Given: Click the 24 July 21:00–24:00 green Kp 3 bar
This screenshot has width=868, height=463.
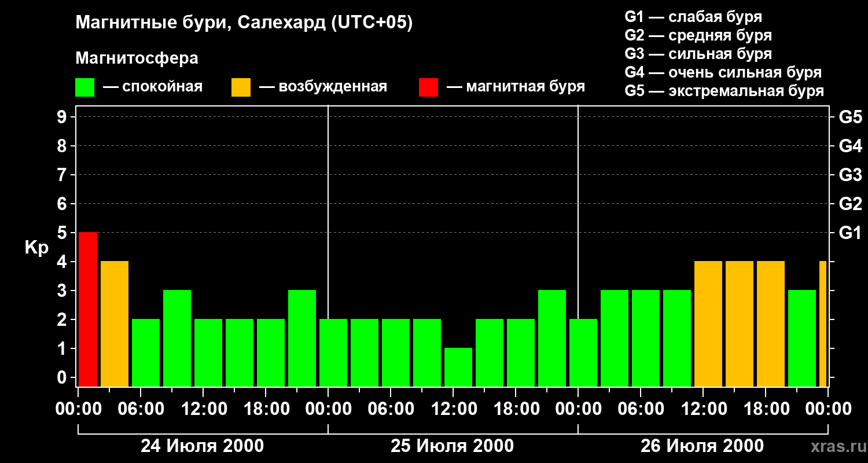Looking at the screenshot, I should tap(302, 338).
